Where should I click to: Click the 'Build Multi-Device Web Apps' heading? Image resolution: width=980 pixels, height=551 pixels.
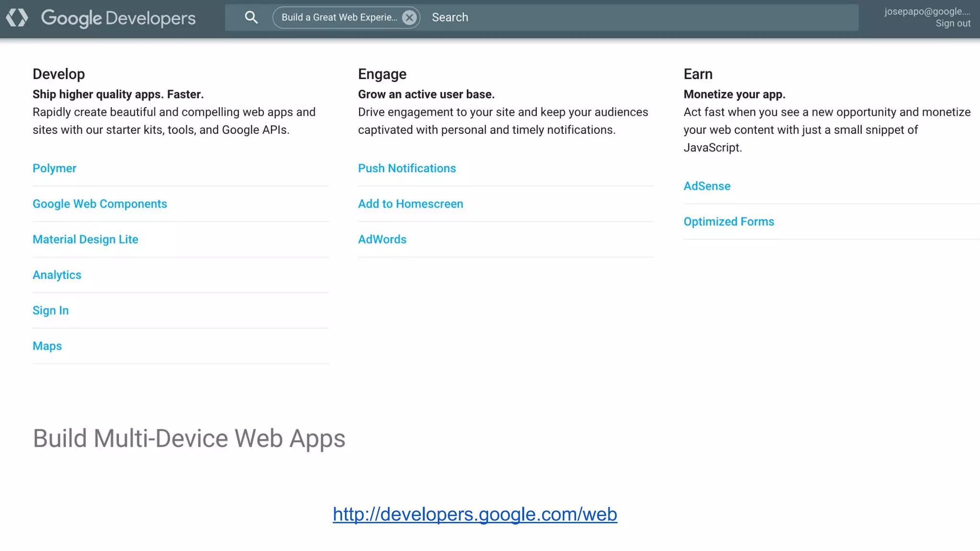189,439
